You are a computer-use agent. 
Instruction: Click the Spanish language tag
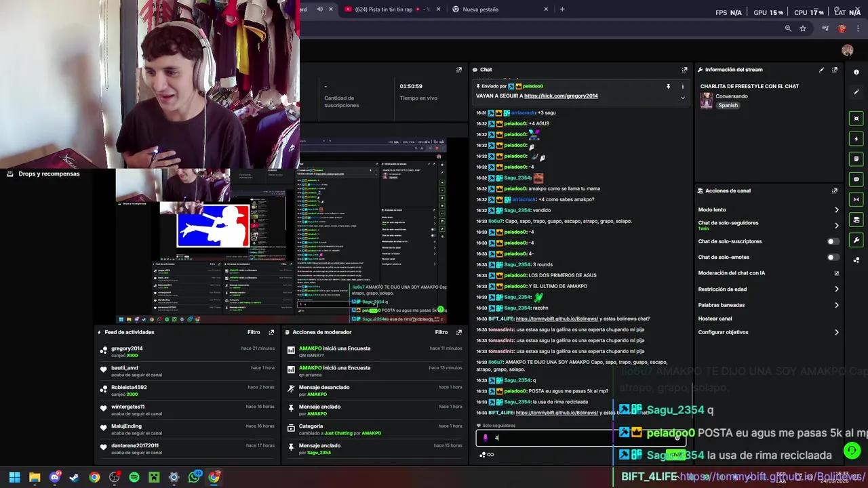[x=728, y=106]
